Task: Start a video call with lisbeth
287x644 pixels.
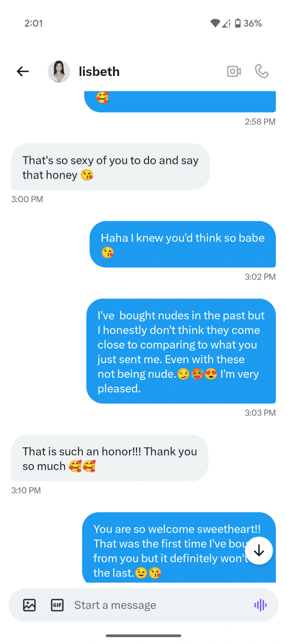Action: pos(234,71)
